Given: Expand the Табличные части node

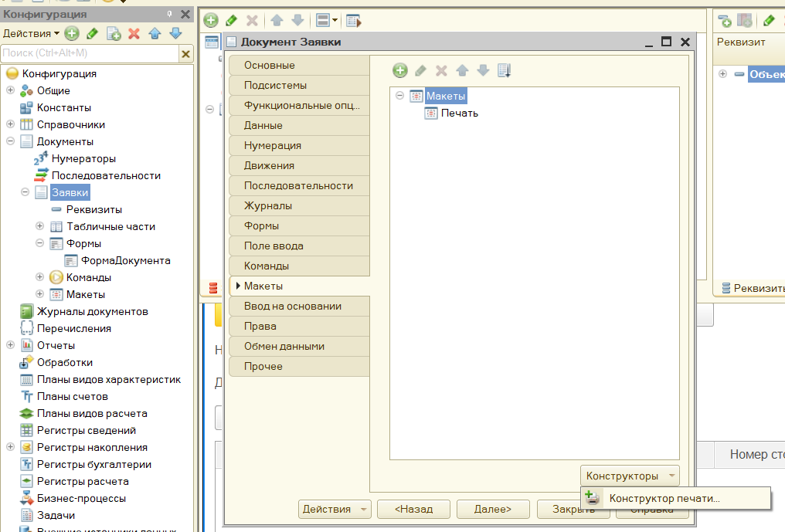Looking at the screenshot, I should pos(40,226).
